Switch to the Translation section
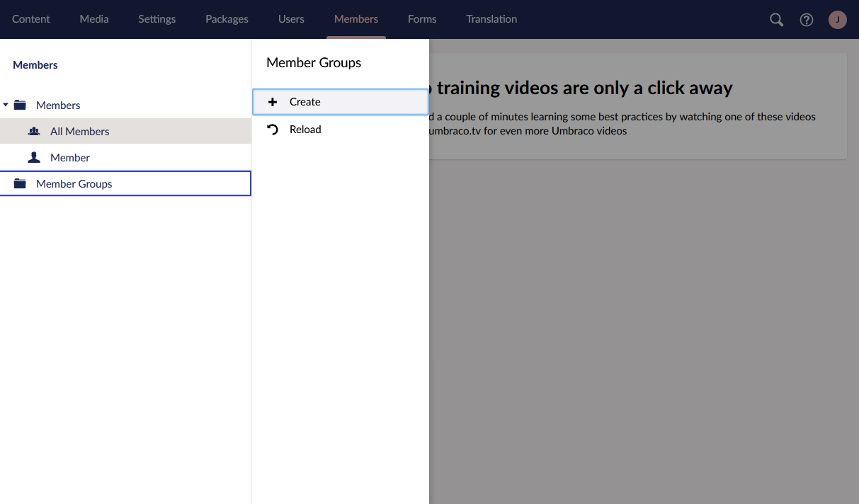 (x=491, y=19)
